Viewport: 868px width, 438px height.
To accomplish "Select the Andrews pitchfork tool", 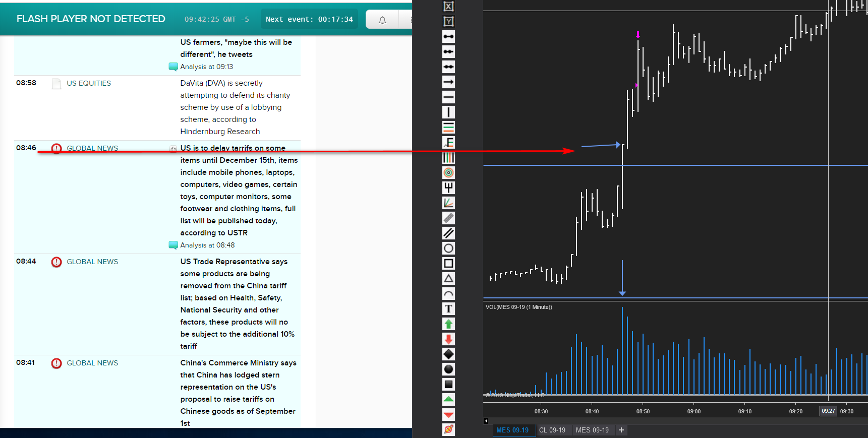I will pyautogui.click(x=448, y=187).
